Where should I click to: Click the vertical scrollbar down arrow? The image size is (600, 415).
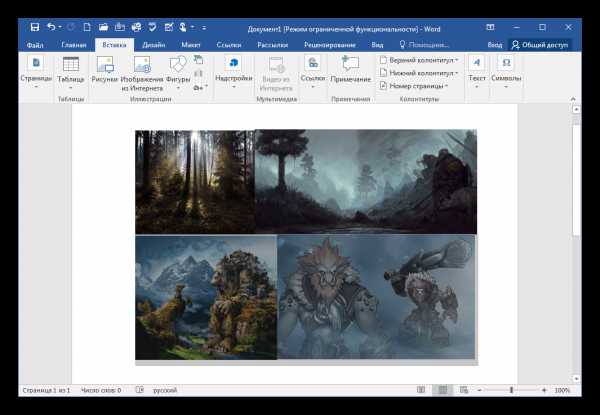click(576, 379)
